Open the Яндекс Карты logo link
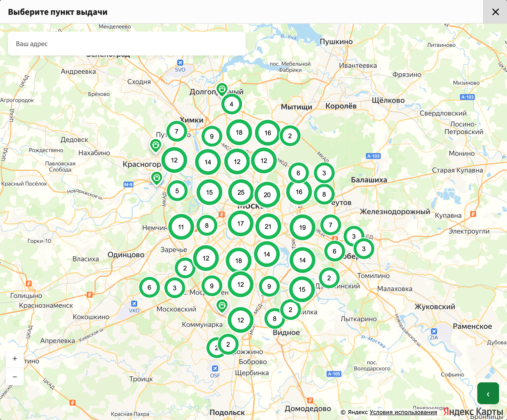Screen dimensions: 507x420 pyautogui.click(x=473, y=412)
